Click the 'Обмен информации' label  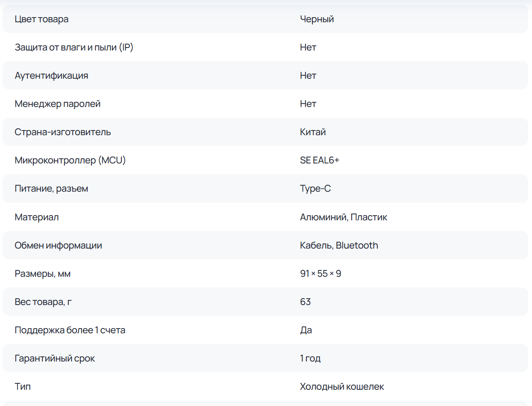(x=58, y=246)
